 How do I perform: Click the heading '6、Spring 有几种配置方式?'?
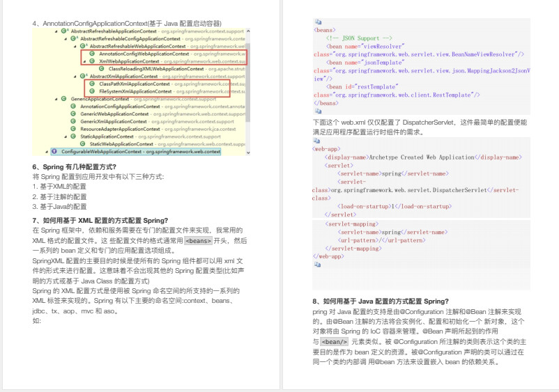coord(74,166)
